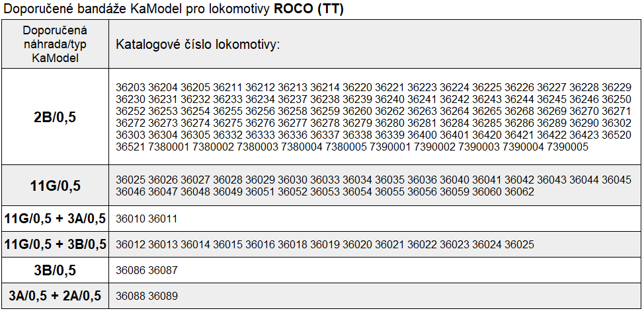644x311 pixels.
Task: Click catalog number 36089
Action: click(x=163, y=296)
